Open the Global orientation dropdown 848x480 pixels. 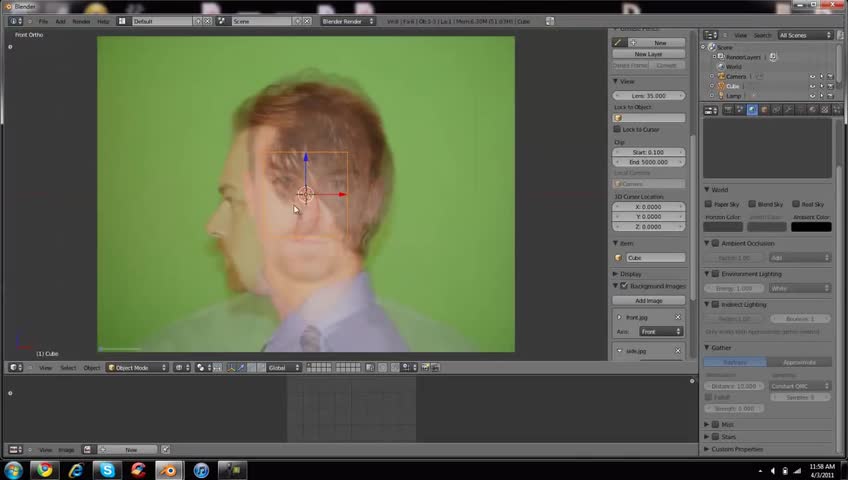click(x=283, y=368)
